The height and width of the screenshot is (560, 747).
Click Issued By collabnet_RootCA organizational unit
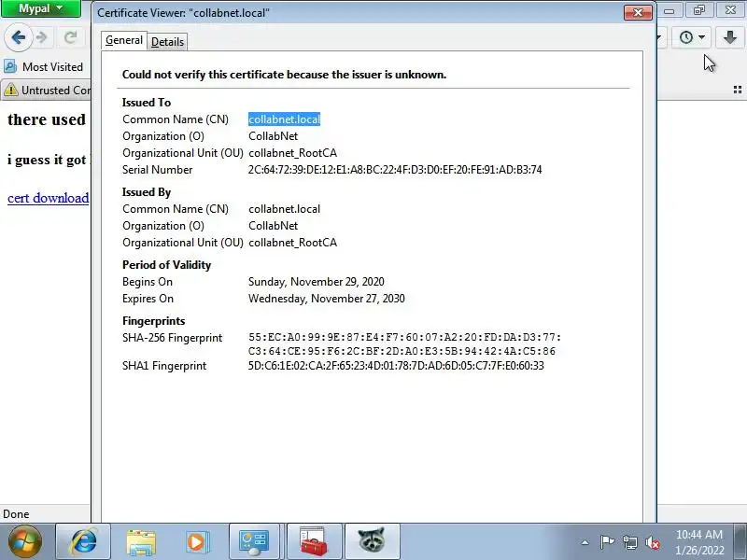[292, 243]
